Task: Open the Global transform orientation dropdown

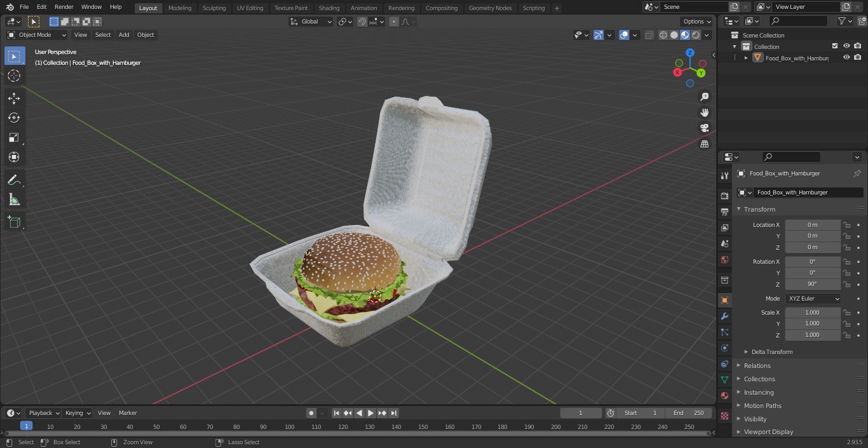Action: [x=311, y=22]
